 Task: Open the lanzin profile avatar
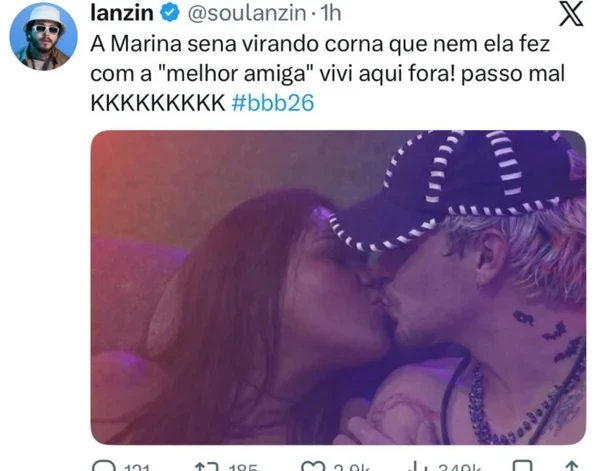pyautogui.click(x=44, y=37)
